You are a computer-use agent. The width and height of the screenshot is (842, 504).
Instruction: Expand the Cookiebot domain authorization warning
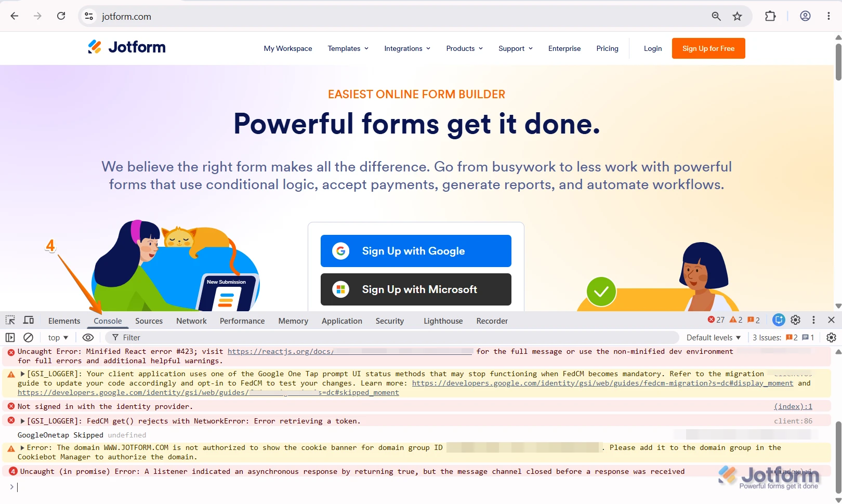click(22, 447)
